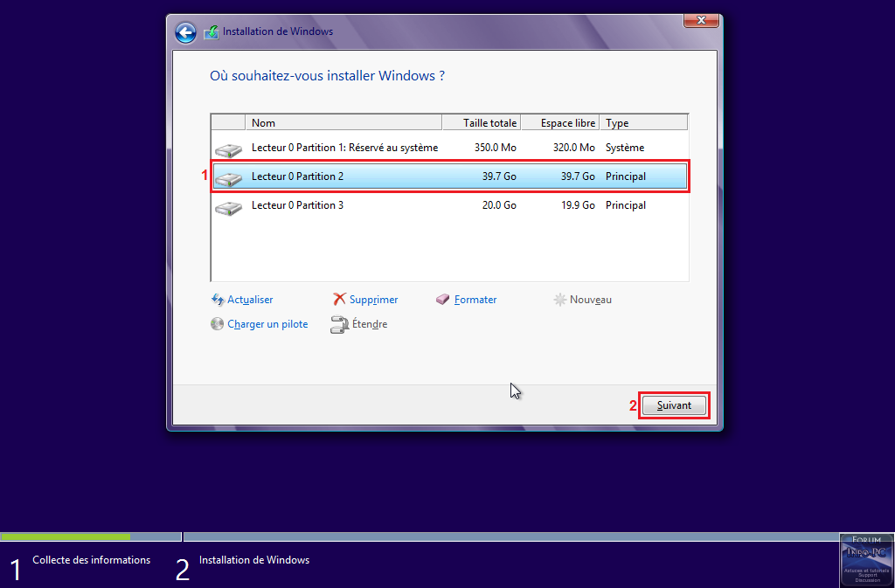Sort by the Type column header
The width and height of the screenshot is (895, 588).
point(644,122)
